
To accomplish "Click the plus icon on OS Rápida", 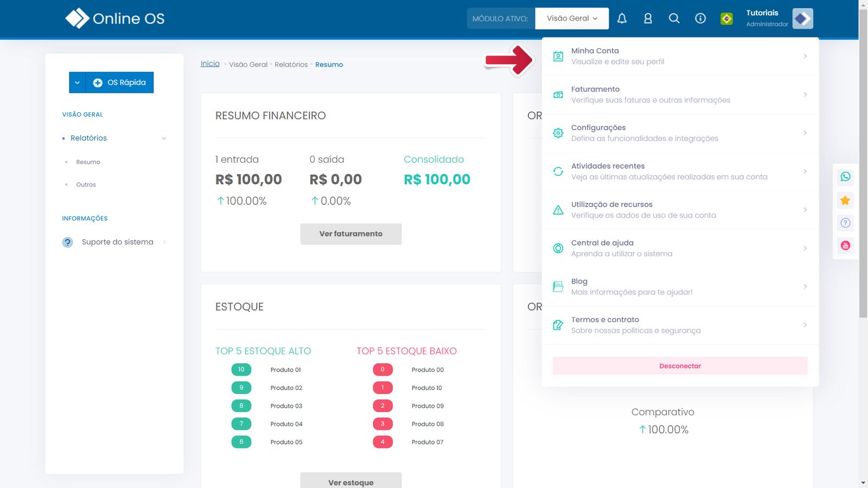I will (98, 82).
